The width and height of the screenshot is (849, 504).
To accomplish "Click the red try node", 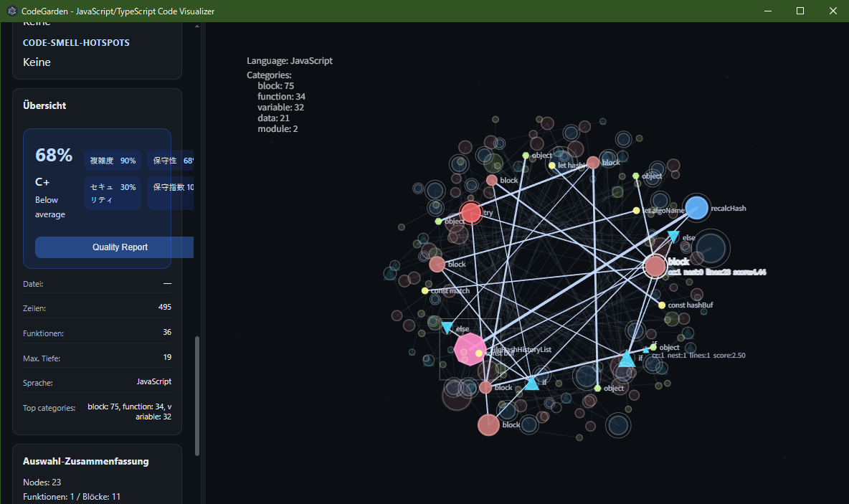I will tap(470, 213).
